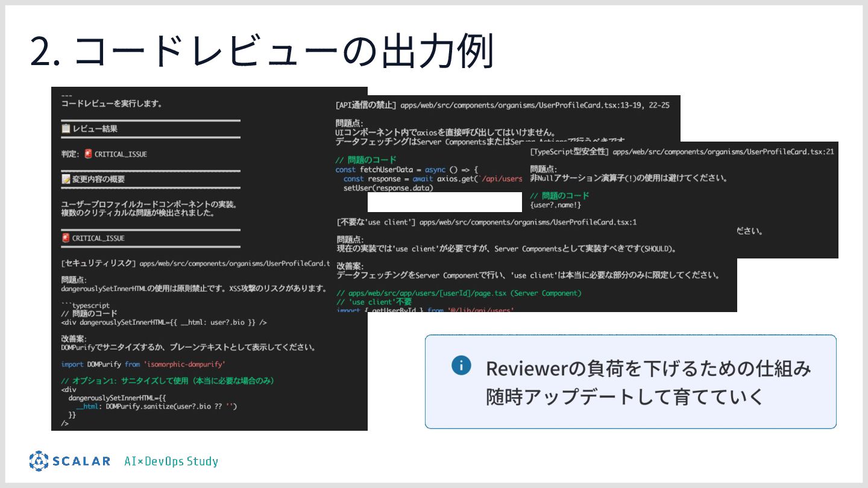Click the DOMPurify.sanitize(user?.bio ?? '') line
868x488 pixels.
coord(156,407)
